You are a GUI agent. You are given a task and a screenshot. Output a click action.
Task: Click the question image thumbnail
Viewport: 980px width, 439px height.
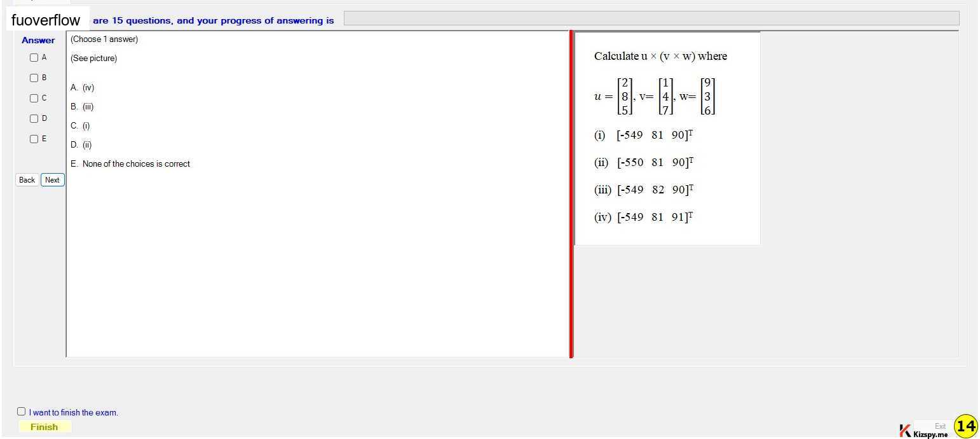pos(667,138)
